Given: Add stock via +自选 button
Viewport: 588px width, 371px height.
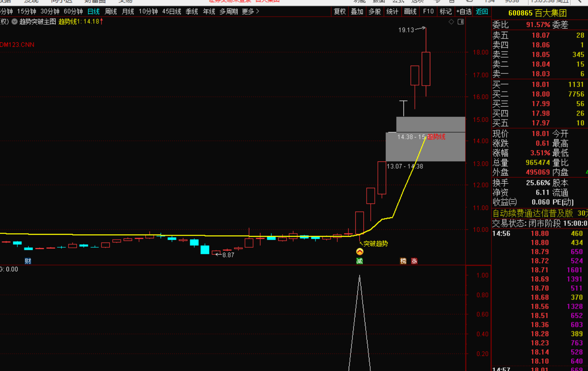Looking at the screenshot, I should [464, 11].
